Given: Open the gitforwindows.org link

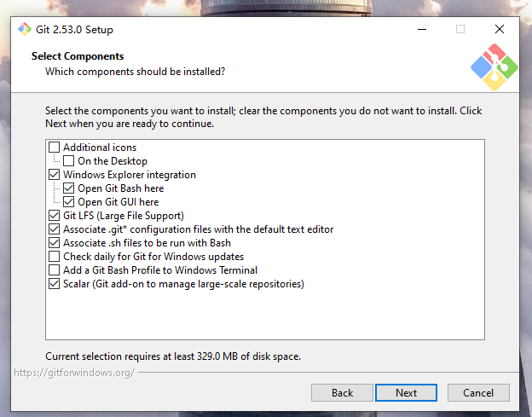Looking at the screenshot, I should (x=74, y=373).
